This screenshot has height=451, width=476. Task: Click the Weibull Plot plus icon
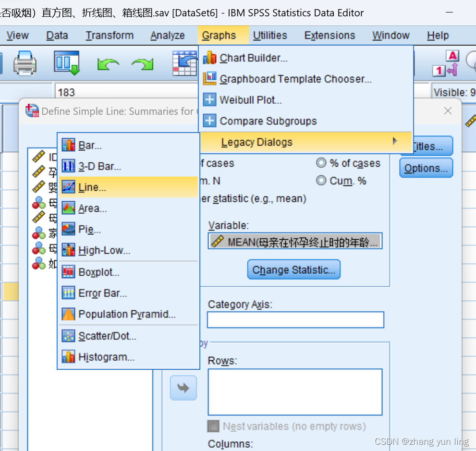209,99
